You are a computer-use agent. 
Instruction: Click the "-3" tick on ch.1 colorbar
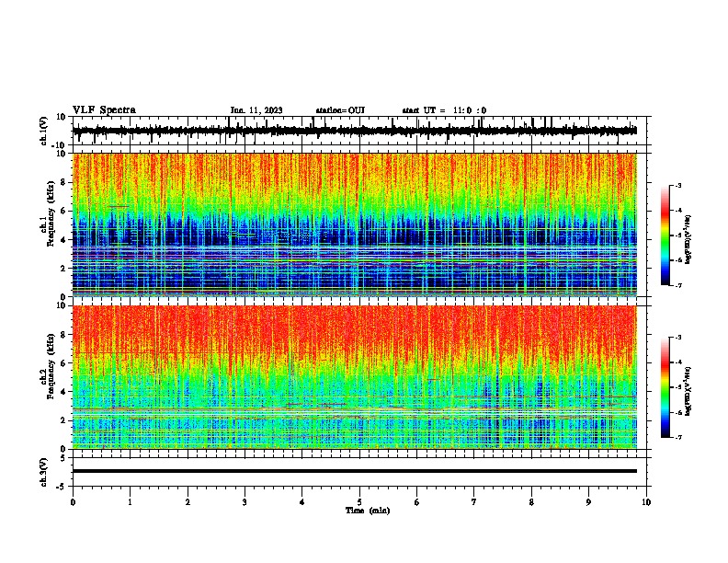pyautogui.click(x=678, y=185)
